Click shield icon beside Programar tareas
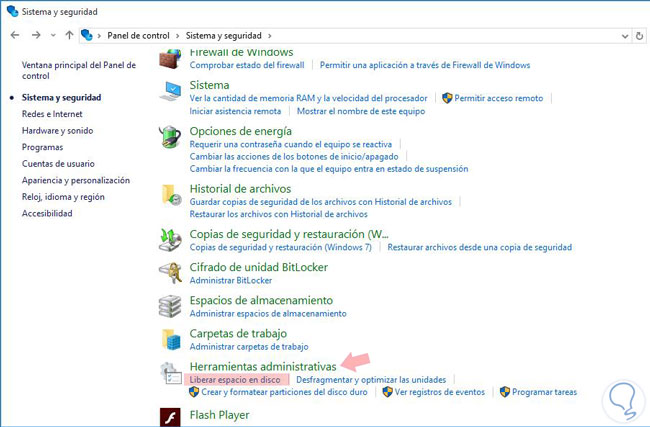The height and width of the screenshot is (427, 650). pyautogui.click(x=505, y=392)
